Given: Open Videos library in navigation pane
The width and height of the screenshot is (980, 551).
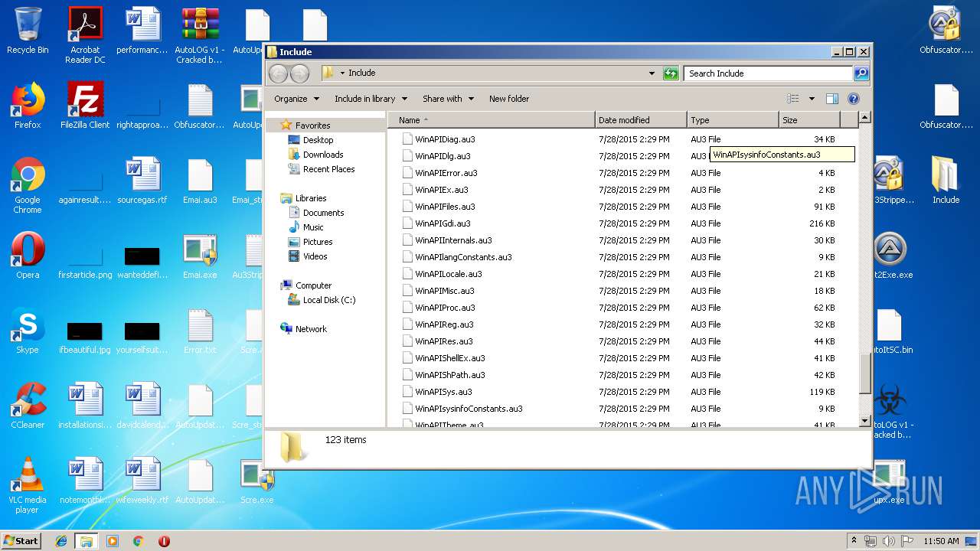Looking at the screenshot, I should click(x=315, y=256).
